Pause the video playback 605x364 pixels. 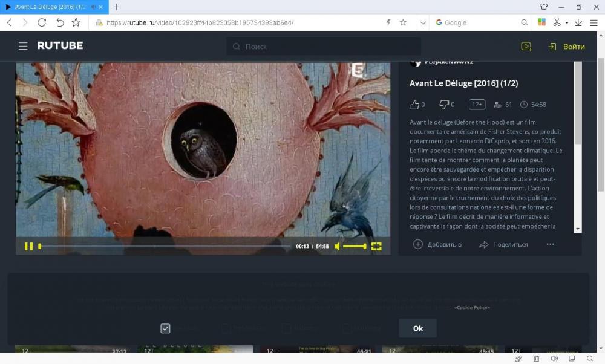click(x=28, y=246)
